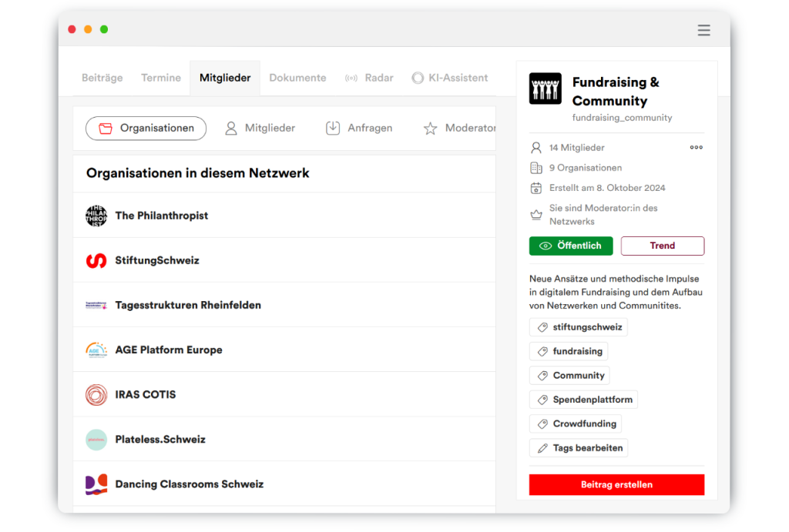Click the Dancing Classrooms Schweiz logo
The height and width of the screenshot is (532, 789).
(96, 484)
